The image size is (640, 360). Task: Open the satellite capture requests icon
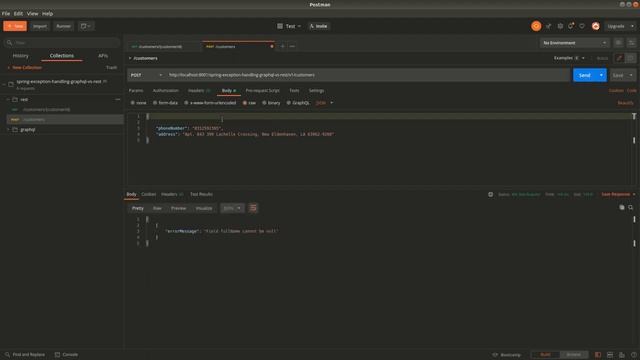(549, 26)
